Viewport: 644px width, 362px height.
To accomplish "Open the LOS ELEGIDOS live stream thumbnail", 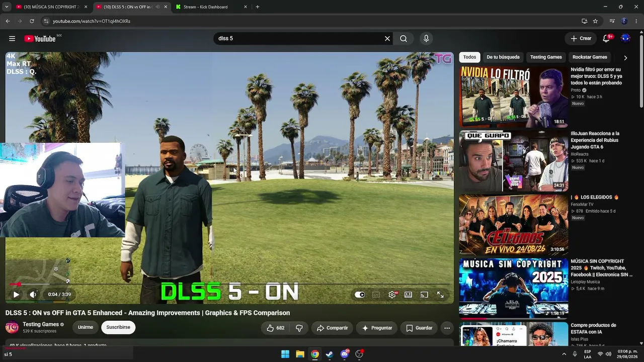I will [x=514, y=225].
